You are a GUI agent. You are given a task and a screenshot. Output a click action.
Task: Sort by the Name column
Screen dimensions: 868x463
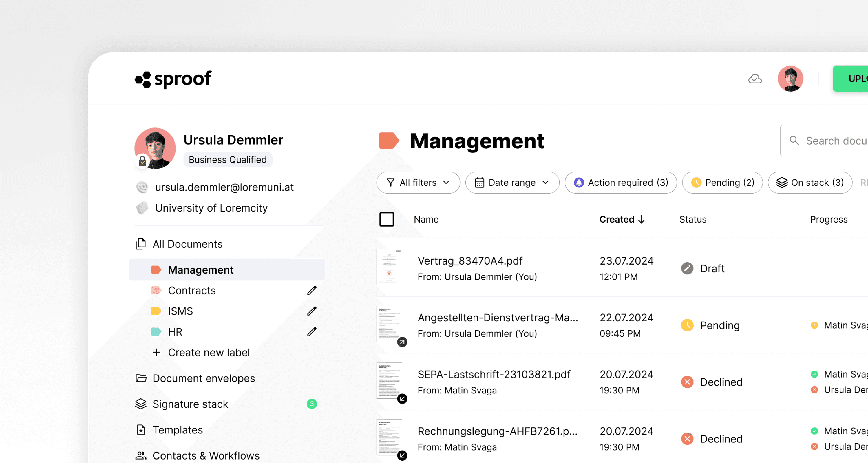(426, 219)
